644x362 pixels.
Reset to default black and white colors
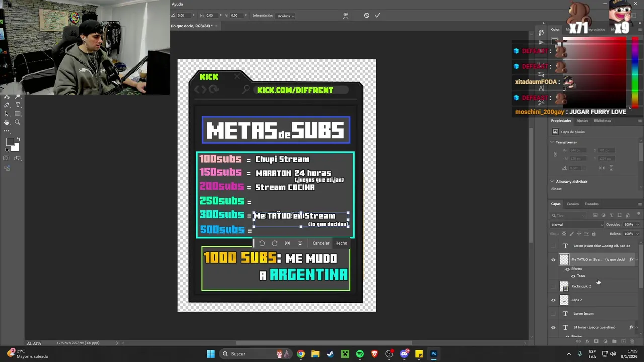[7, 150]
